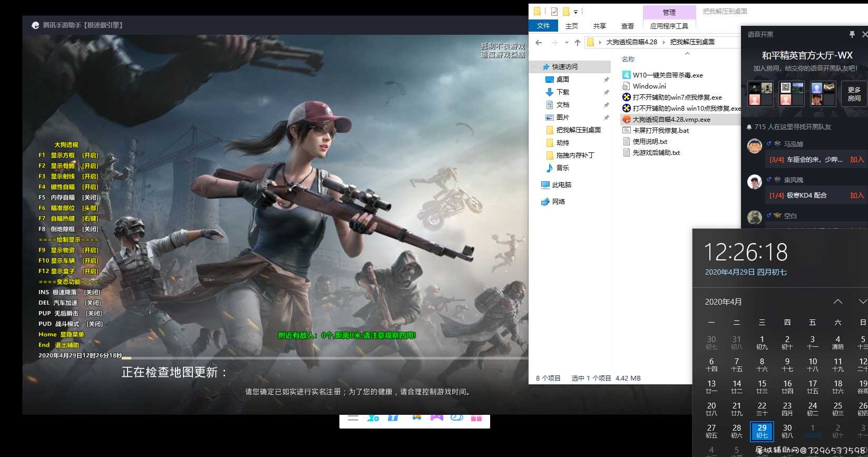Click the folder icon in Explorer's quick access toolbar

click(537, 11)
